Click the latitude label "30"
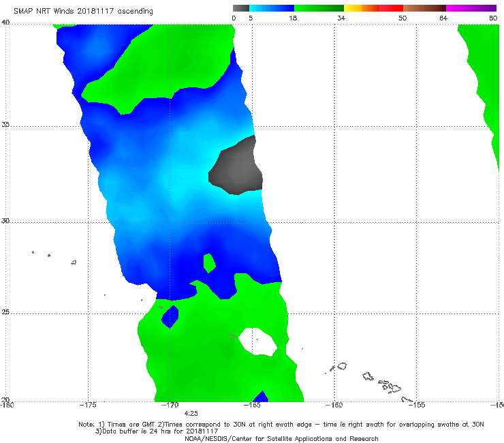This screenshot has height=443, width=504. (x=5, y=221)
